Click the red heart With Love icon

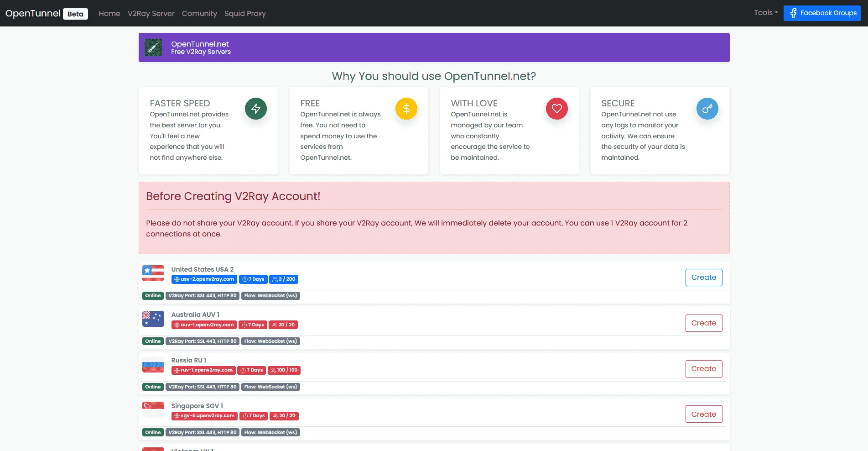point(557,109)
